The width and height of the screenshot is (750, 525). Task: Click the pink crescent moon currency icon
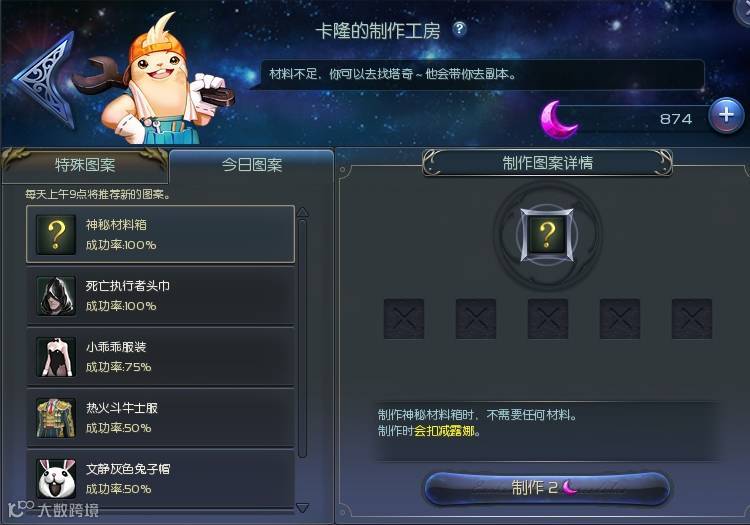tap(558, 120)
